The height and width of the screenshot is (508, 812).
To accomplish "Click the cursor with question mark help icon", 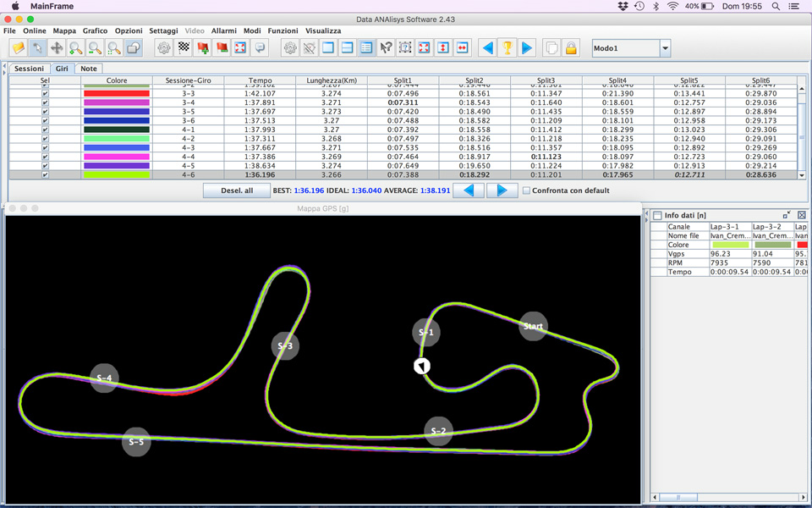I will (x=386, y=48).
